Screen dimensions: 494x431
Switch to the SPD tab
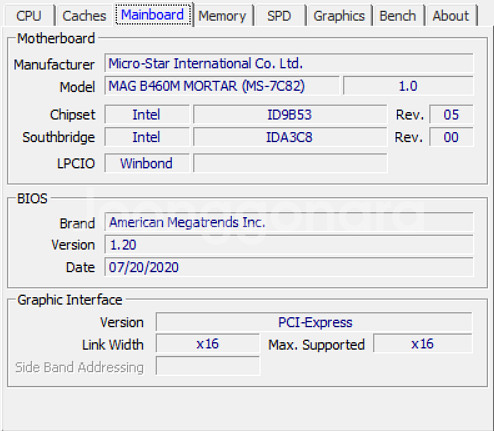tap(279, 16)
